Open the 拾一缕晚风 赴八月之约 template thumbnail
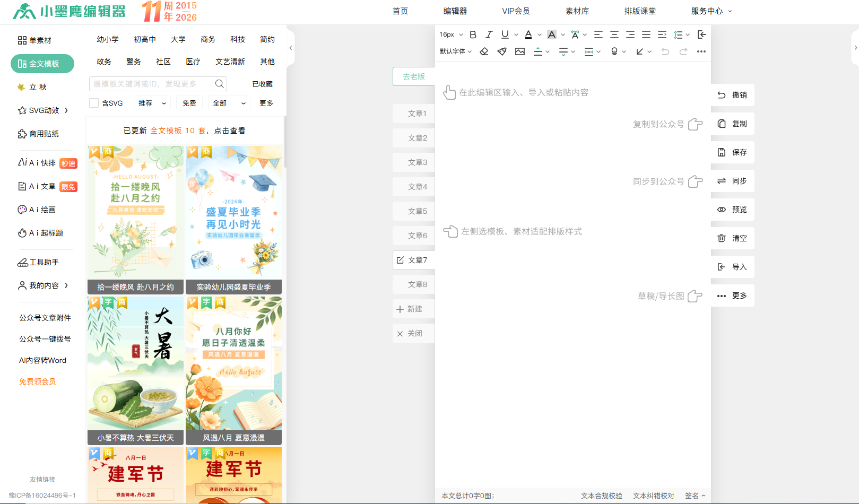The width and height of the screenshot is (859, 504). tap(135, 220)
